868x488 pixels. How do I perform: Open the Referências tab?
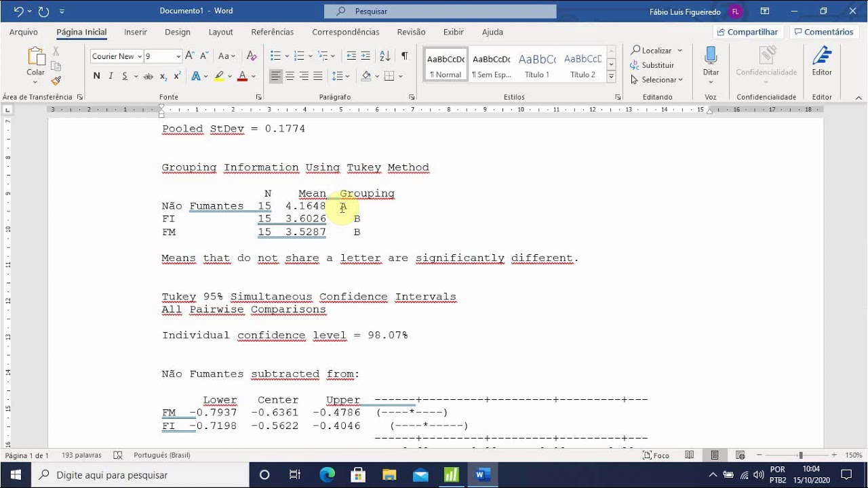[x=273, y=32]
